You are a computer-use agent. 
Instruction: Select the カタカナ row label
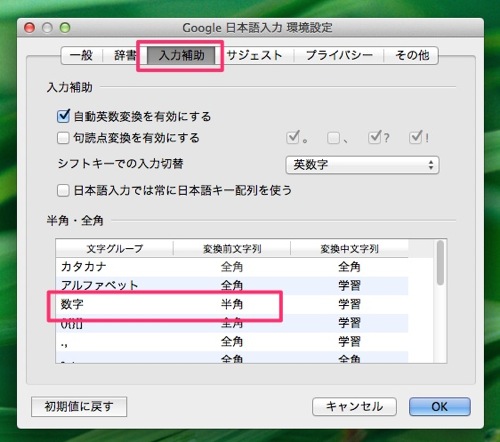(x=83, y=267)
